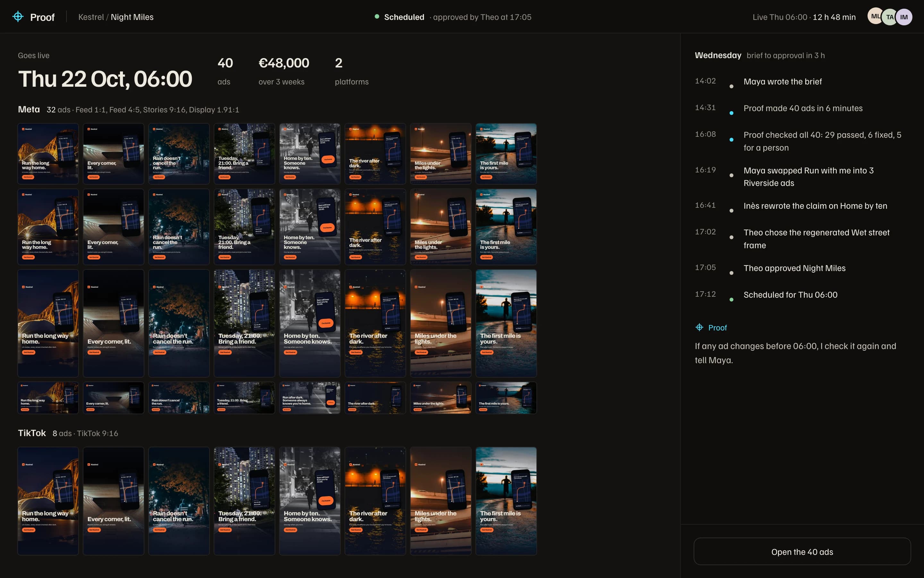Open TikTok 'Miles under the lights.' ad
924x578 pixels.
tap(441, 501)
